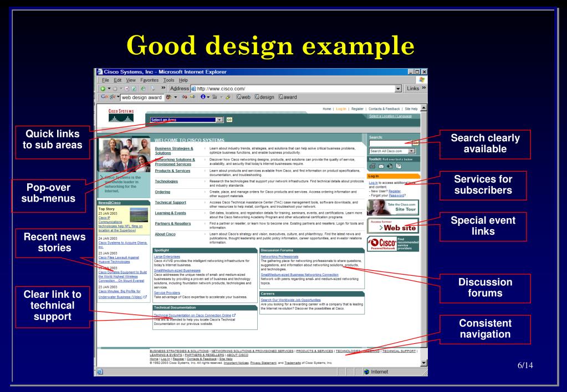
Task: Click the Partners & Resellers link
Action: click(x=173, y=224)
